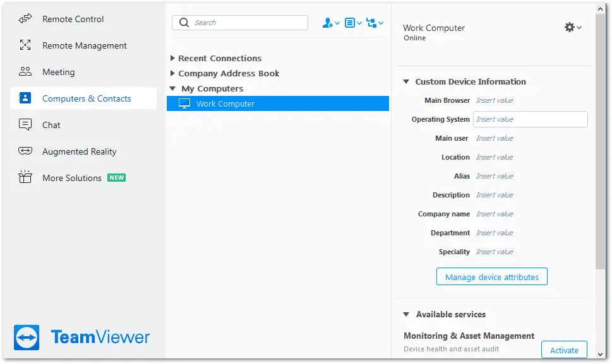612x364 pixels.
Task: Click the device settings gear icon
Action: [570, 27]
